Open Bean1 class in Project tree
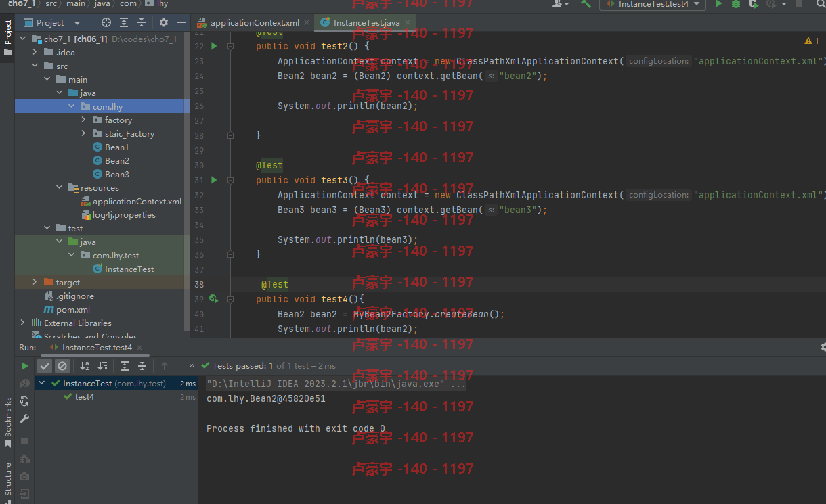Viewport: 826px width, 504px height. click(x=116, y=147)
